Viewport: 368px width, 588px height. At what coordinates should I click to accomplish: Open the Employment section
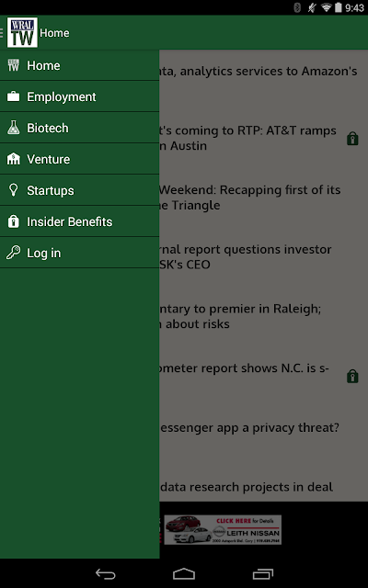(x=80, y=96)
